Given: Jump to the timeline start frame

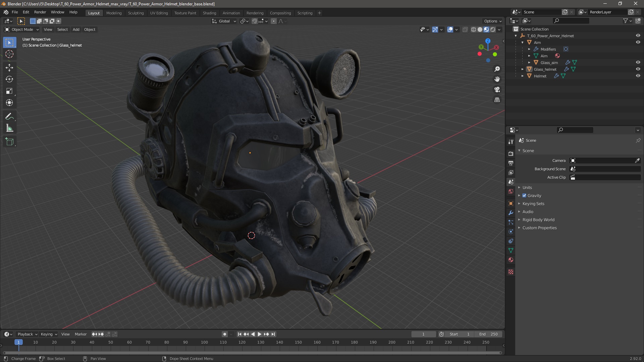Looking at the screenshot, I should coord(239,334).
